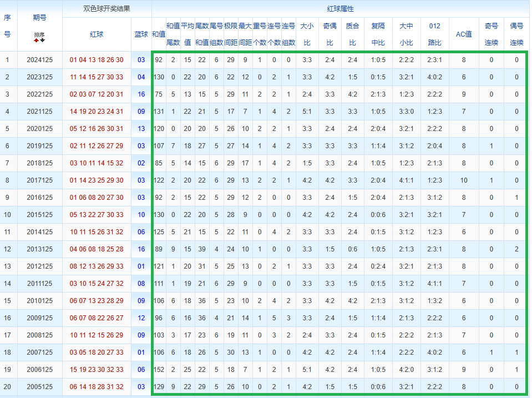Click the 大小比 column header

tap(307, 34)
